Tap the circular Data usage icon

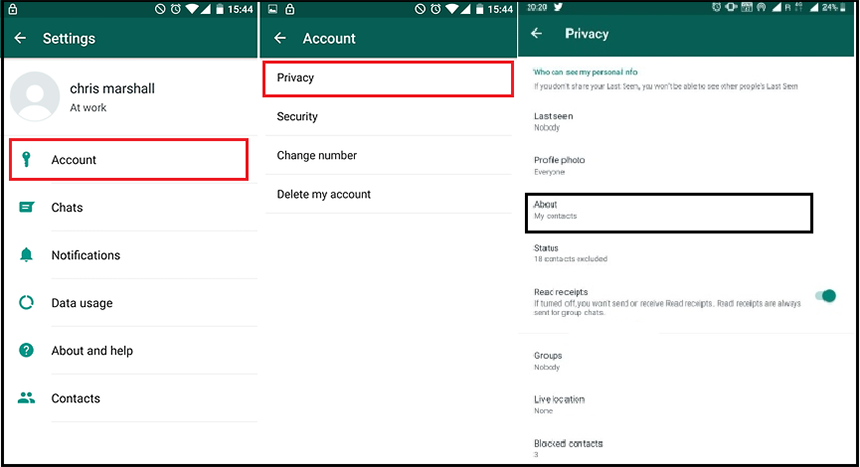(26, 302)
